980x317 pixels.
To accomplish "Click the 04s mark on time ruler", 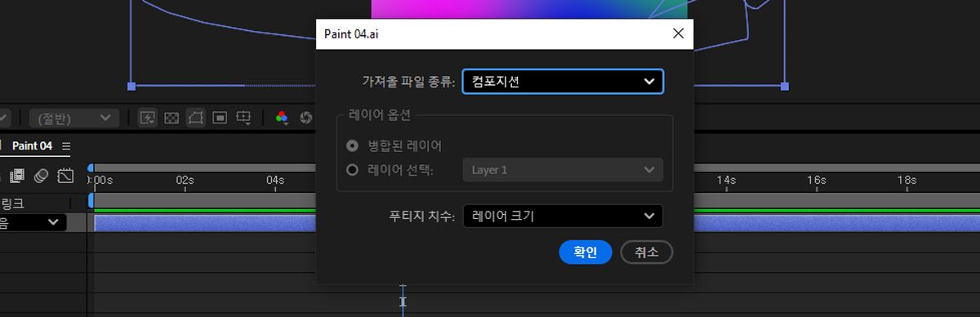I will tap(275, 180).
